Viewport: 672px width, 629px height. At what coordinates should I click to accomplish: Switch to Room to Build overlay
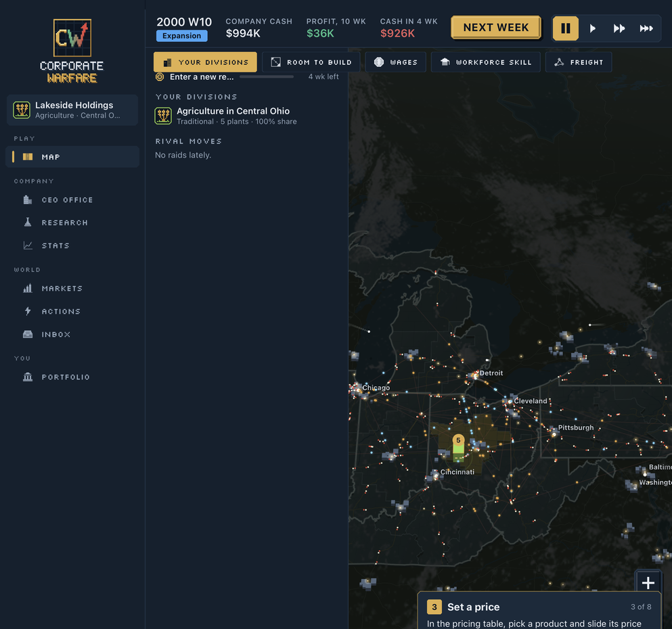pyautogui.click(x=311, y=62)
